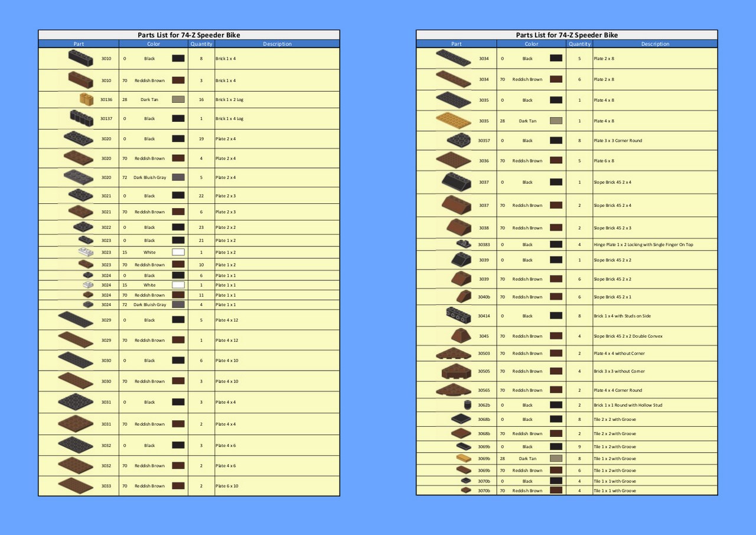Select the black 3029 Plate 4 x 12 image
Screen dimensions: 756x535
[76, 320]
